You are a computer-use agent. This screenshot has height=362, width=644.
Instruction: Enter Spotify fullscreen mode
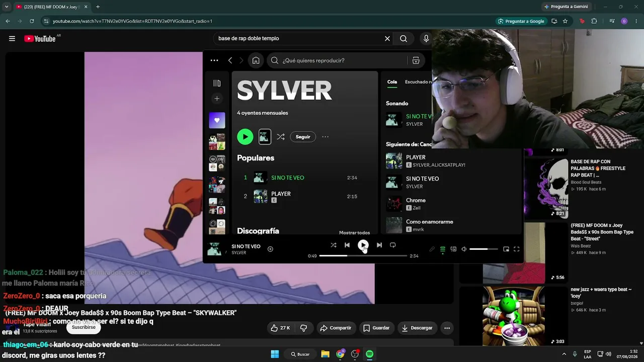516,249
